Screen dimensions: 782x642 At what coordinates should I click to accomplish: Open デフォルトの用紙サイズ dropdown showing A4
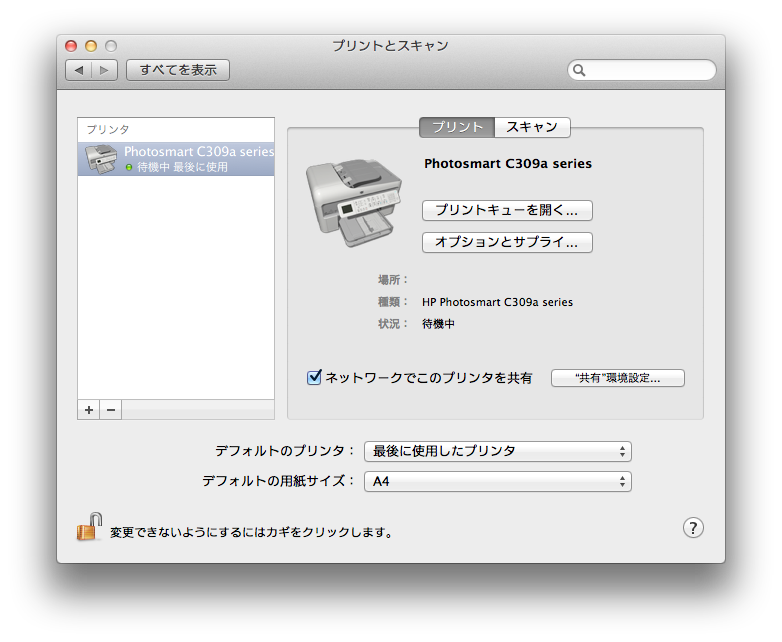click(498, 481)
